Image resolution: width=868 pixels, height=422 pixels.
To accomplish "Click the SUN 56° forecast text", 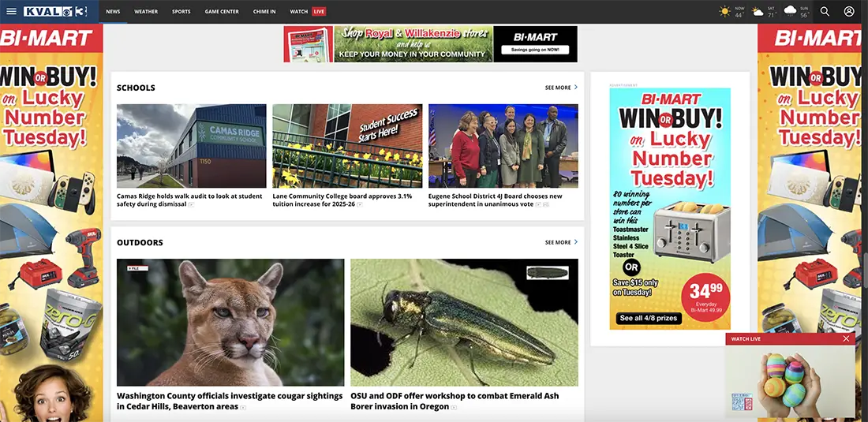I will pyautogui.click(x=804, y=12).
